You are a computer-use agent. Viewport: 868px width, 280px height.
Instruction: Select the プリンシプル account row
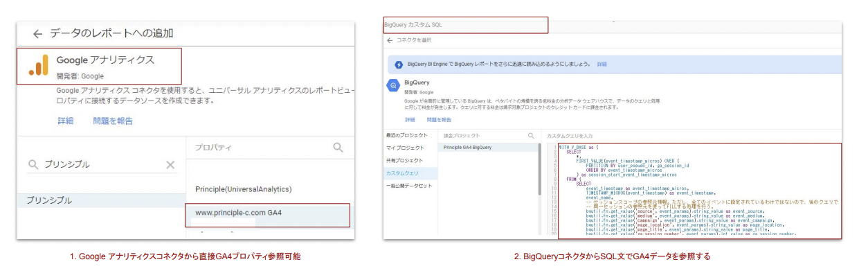pyautogui.click(x=48, y=200)
